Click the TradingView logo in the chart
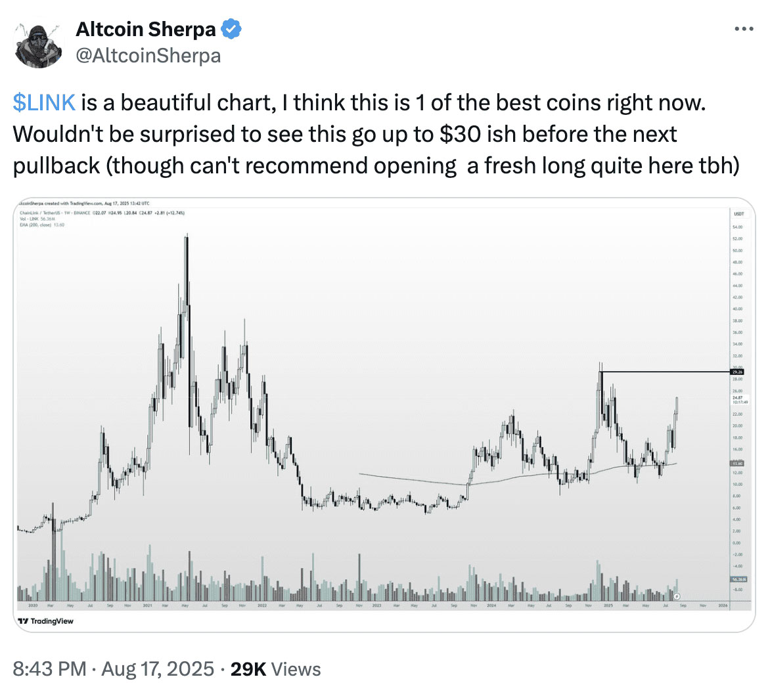The height and width of the screenshot is (700, 770). tap(46, 621)
